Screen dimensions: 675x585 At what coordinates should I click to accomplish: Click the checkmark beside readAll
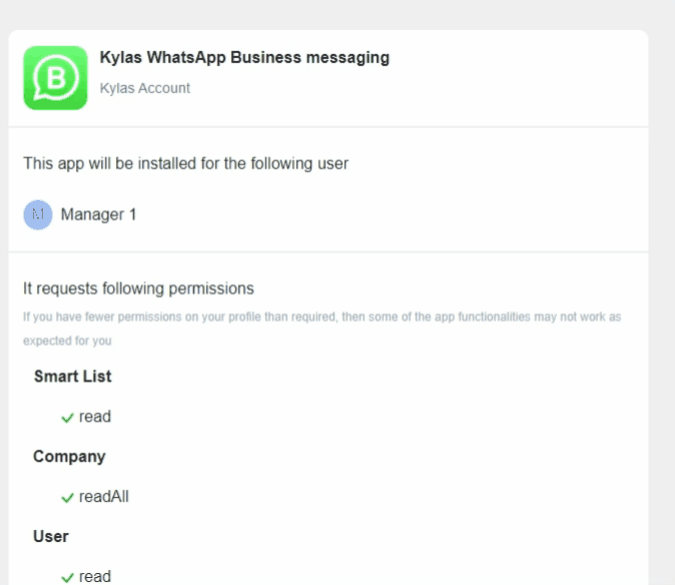tap(67, 497)
